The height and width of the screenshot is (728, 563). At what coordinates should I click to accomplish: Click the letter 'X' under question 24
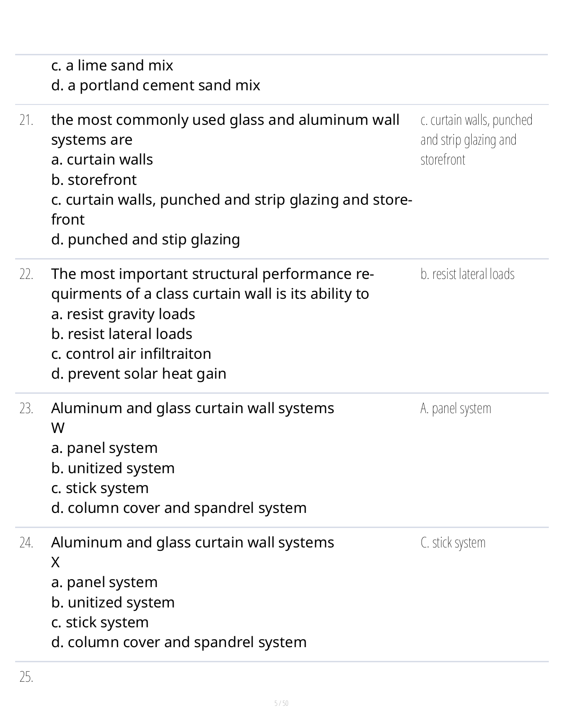pyautogui.click(x=55, y=563)
